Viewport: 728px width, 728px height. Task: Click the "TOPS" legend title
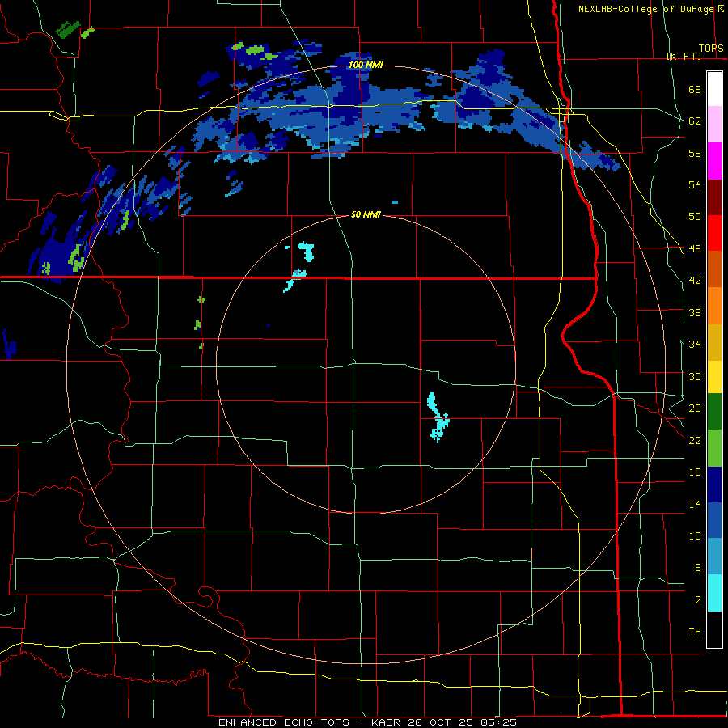711,49
